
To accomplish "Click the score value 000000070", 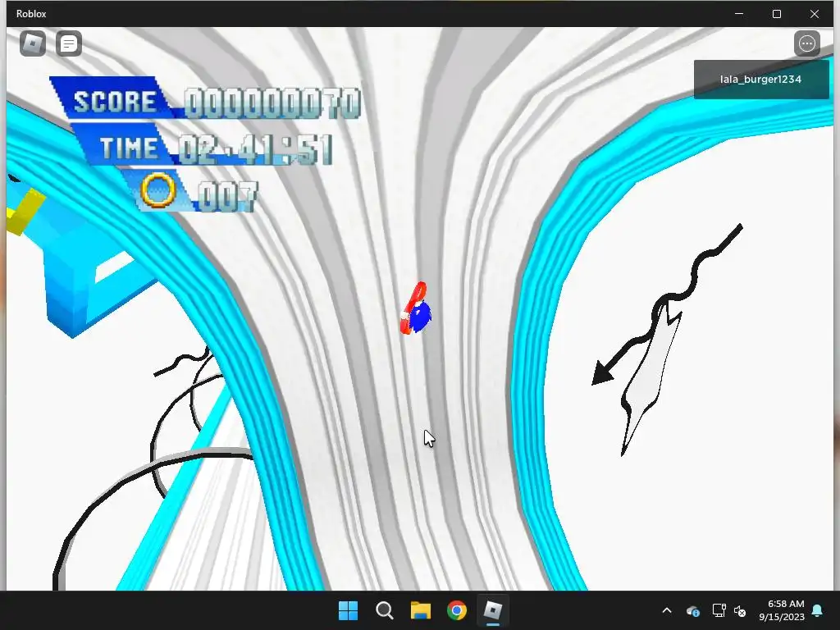I will click(272, 103).
